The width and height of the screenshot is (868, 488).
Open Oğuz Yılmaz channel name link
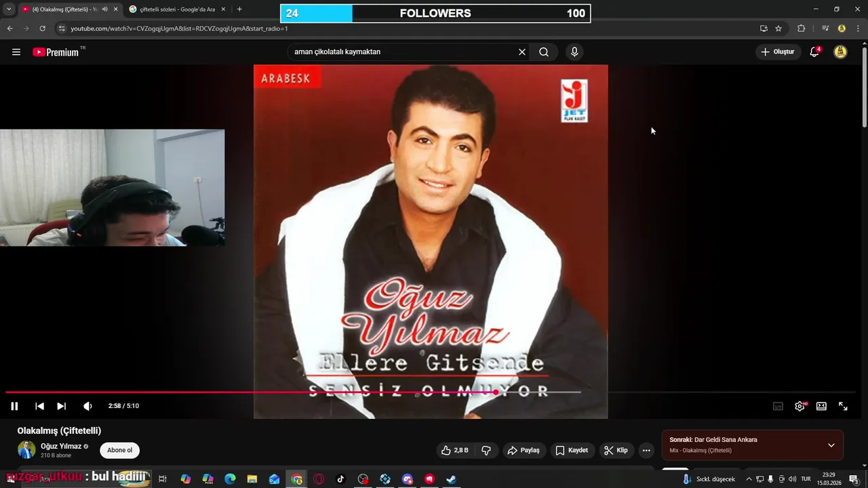click(61, 446)
